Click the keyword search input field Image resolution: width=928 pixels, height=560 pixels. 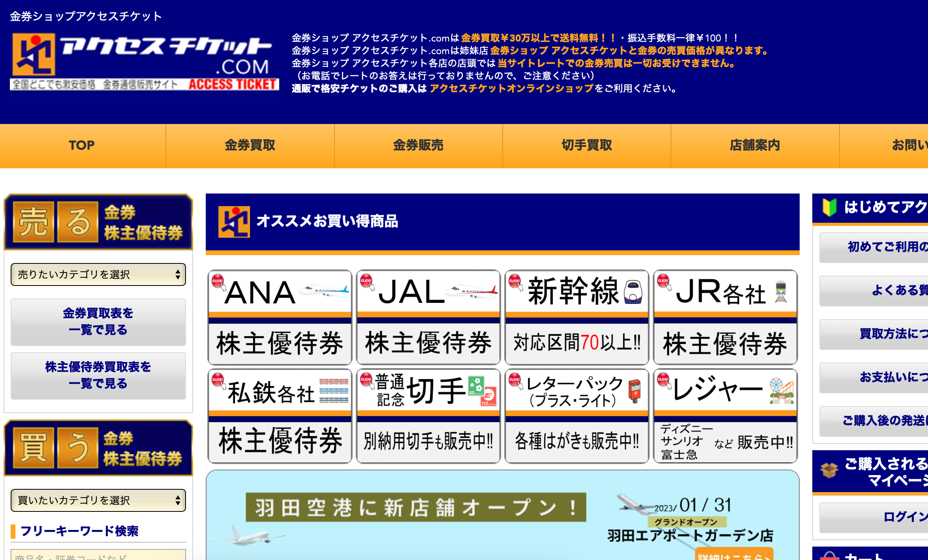point(98,555)
